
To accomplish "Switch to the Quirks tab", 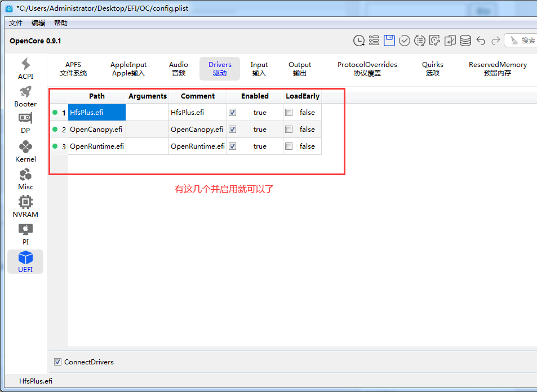I will click(432, 69).
